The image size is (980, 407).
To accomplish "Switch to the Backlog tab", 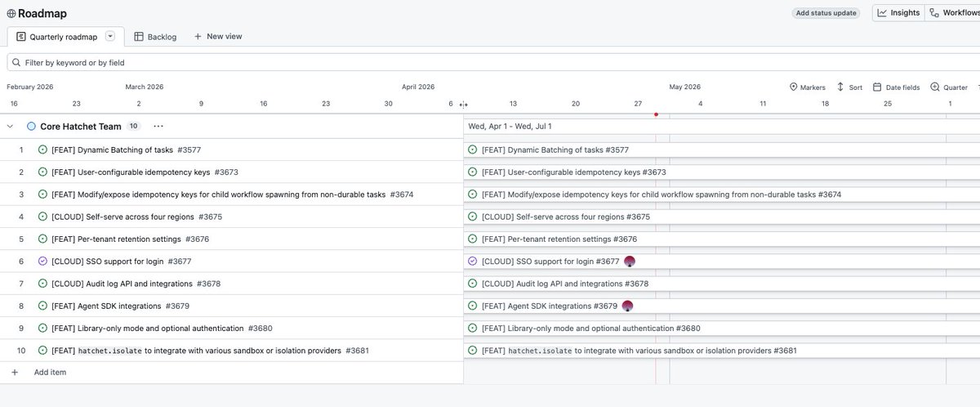I will pos(155,37).
